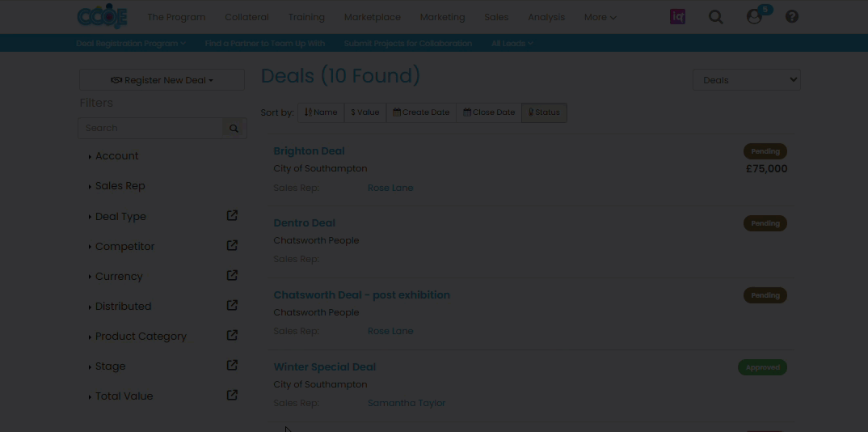The width and height of the screenshot is (868, 432).
Task: Expand the Product Category filter
Action: [x=138, y=337]
